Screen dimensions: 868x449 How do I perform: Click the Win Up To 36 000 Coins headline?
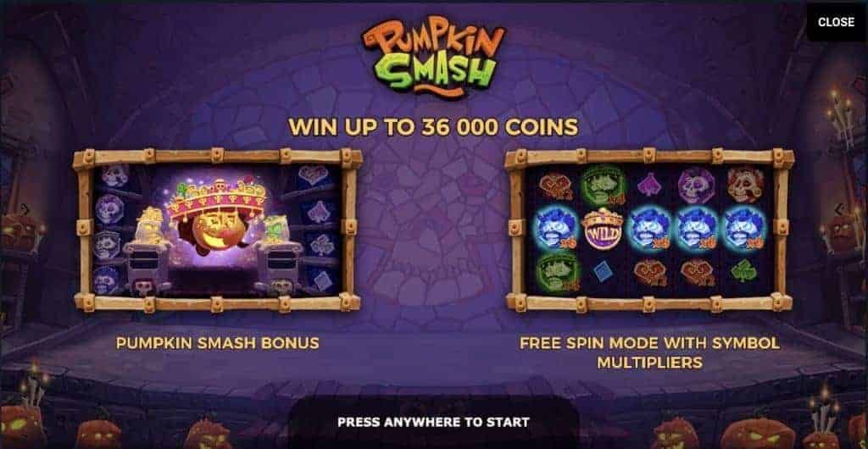tap(433, 127)
